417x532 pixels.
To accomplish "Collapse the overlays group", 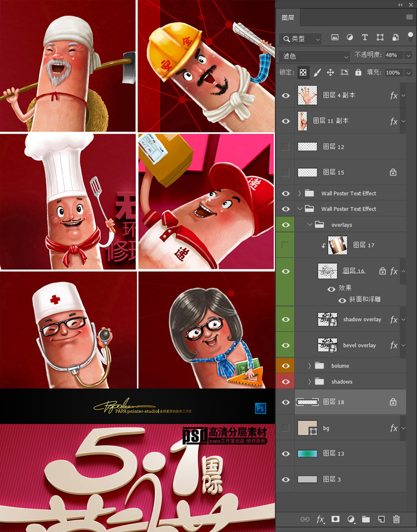I will [x=310, y=224].
